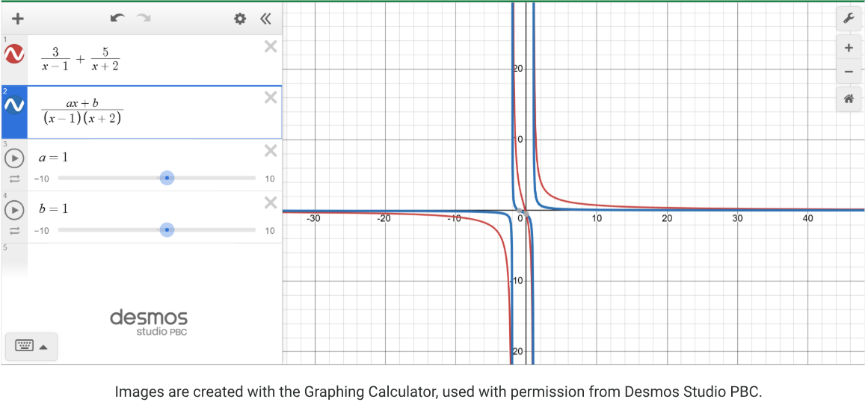The image size is (868, 402).
Task: Click the upper limit 10 of slider a
Action: (270, 179)
